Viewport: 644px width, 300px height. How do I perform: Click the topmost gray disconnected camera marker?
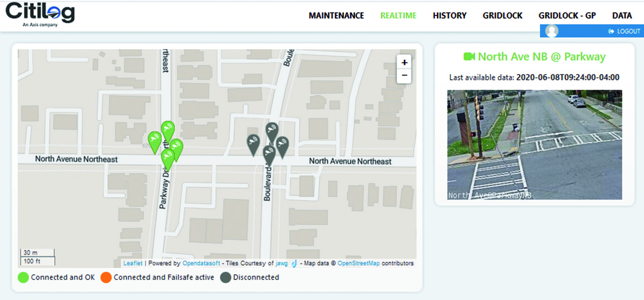[272, 130]
